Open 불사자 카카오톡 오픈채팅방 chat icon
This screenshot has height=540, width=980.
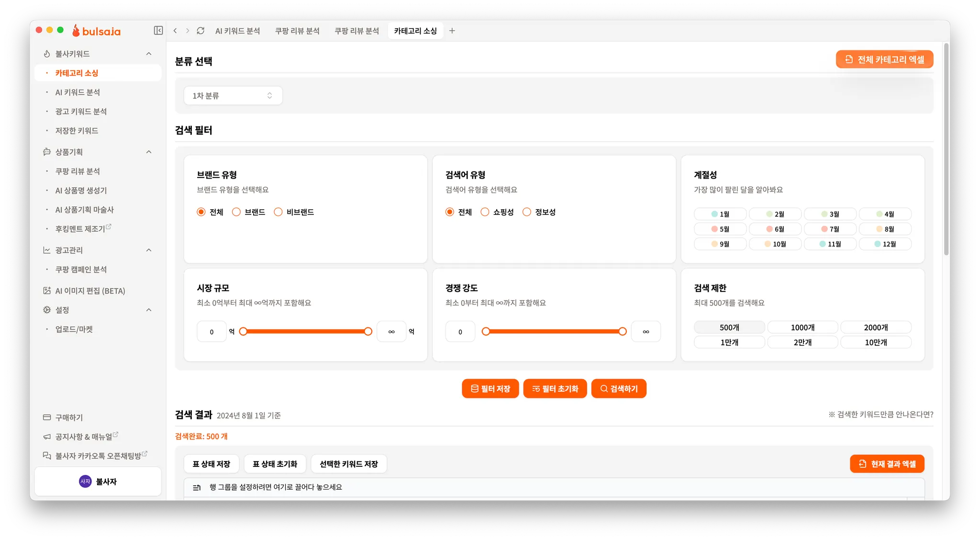point(47,456)
